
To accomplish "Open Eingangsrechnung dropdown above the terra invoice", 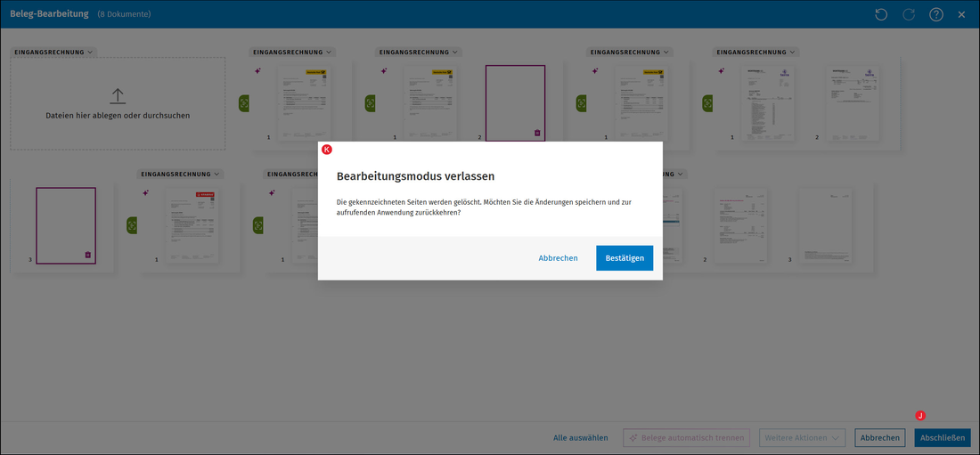I will [x=757, y=52].
